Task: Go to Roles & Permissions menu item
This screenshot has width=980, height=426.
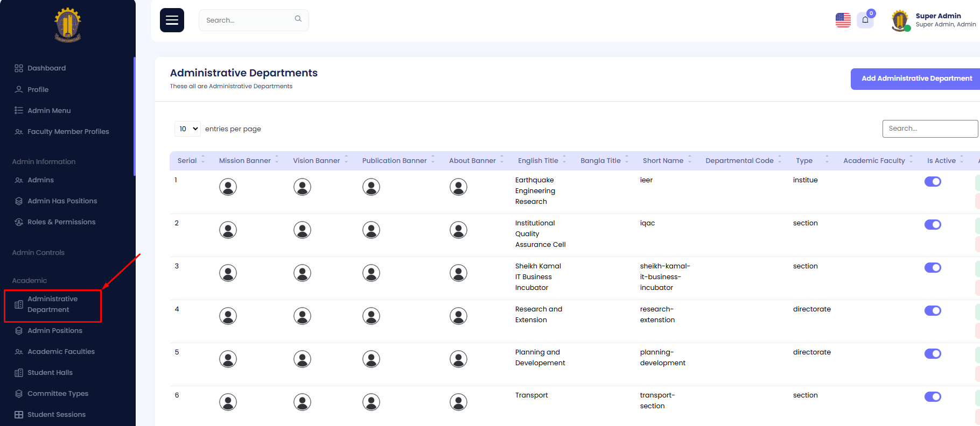Action: [61, 222]
